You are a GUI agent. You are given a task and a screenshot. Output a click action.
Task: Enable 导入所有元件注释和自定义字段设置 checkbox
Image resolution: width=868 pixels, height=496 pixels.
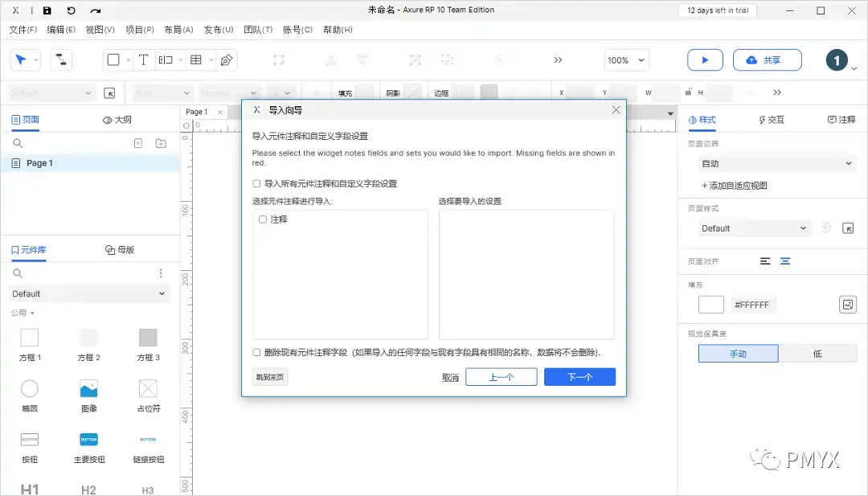256,182
